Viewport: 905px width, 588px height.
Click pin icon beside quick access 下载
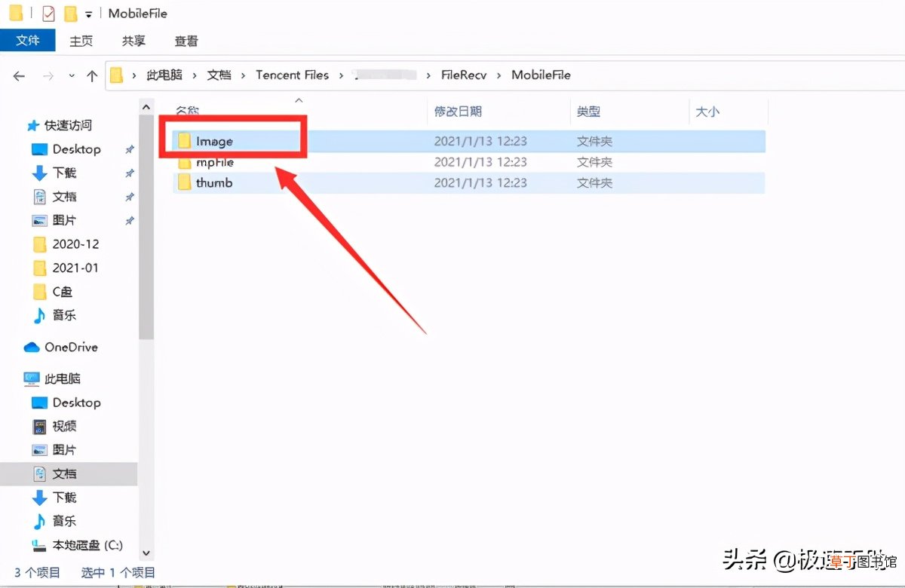[x=129, y=173]
